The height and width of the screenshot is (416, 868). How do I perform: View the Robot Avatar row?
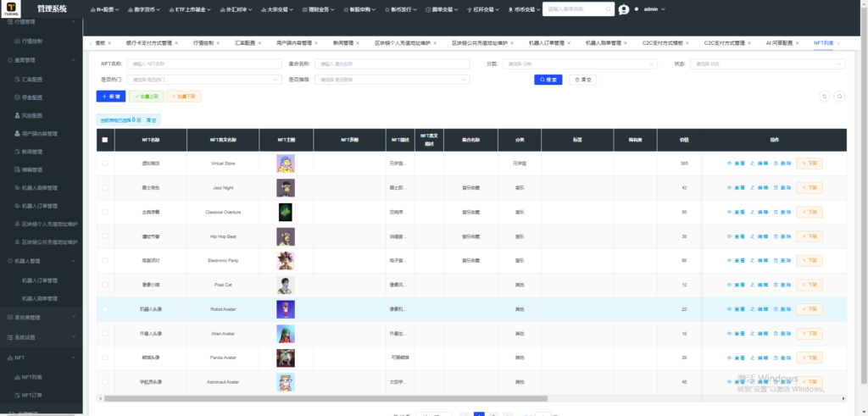[736, 309]
